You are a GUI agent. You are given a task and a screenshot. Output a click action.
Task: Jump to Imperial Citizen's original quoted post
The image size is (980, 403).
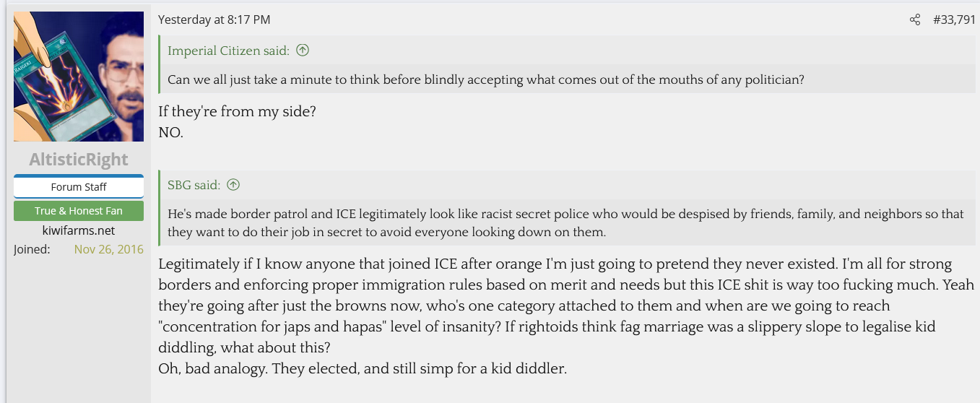(x=228, y=51)
